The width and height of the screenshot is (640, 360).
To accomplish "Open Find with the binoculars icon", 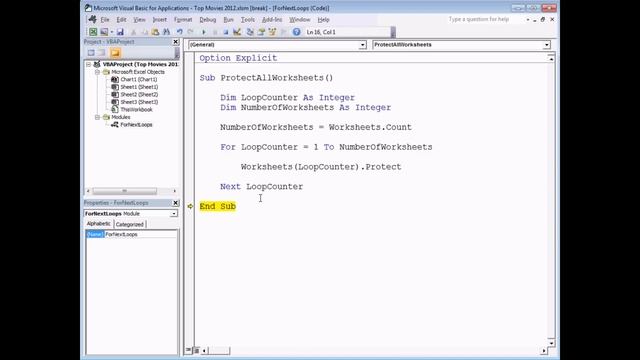I will pos(167,32).
